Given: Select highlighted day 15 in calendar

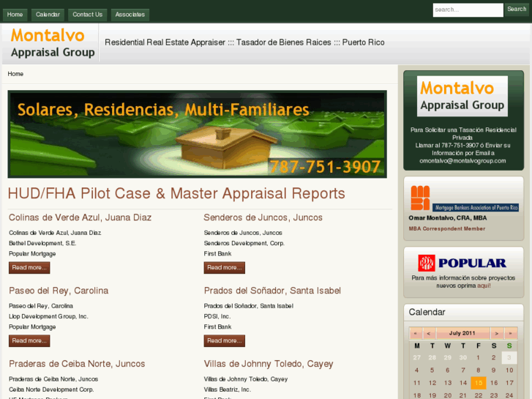Looking at the screenshot, I should [x=479, y=383].
